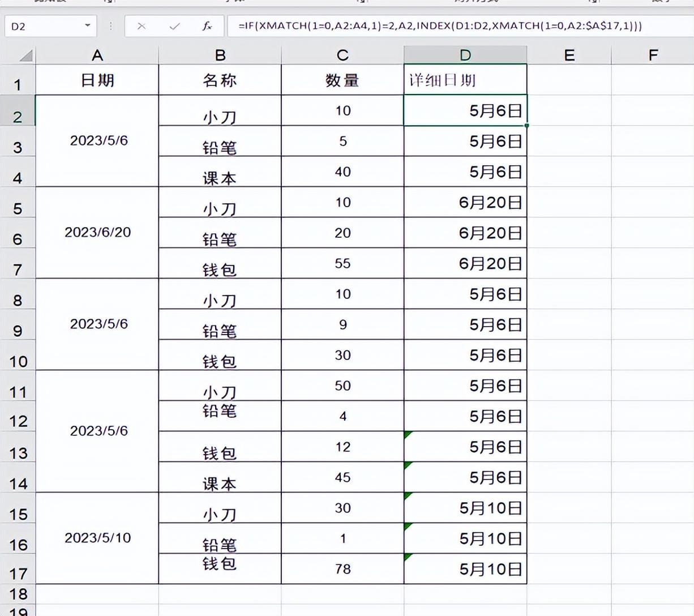694x616 pixels.
Task: Click the green error indicator in cell D13
Action: (407, 434)
